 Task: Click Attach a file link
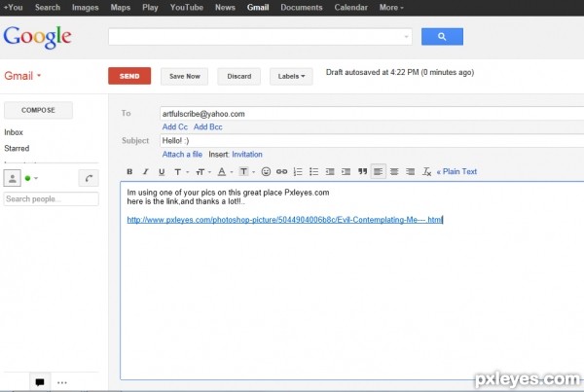[182, 154]
